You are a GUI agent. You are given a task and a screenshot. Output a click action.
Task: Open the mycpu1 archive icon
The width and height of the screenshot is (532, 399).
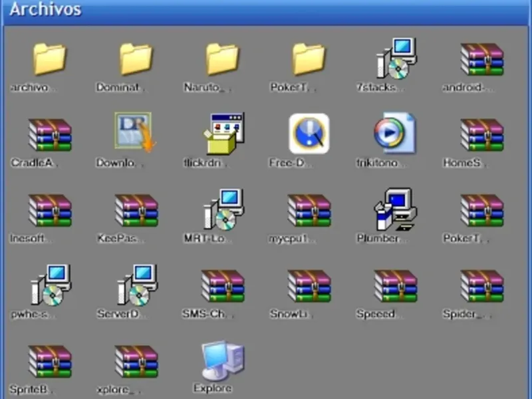pyautogui.click(x=309, y=210)
